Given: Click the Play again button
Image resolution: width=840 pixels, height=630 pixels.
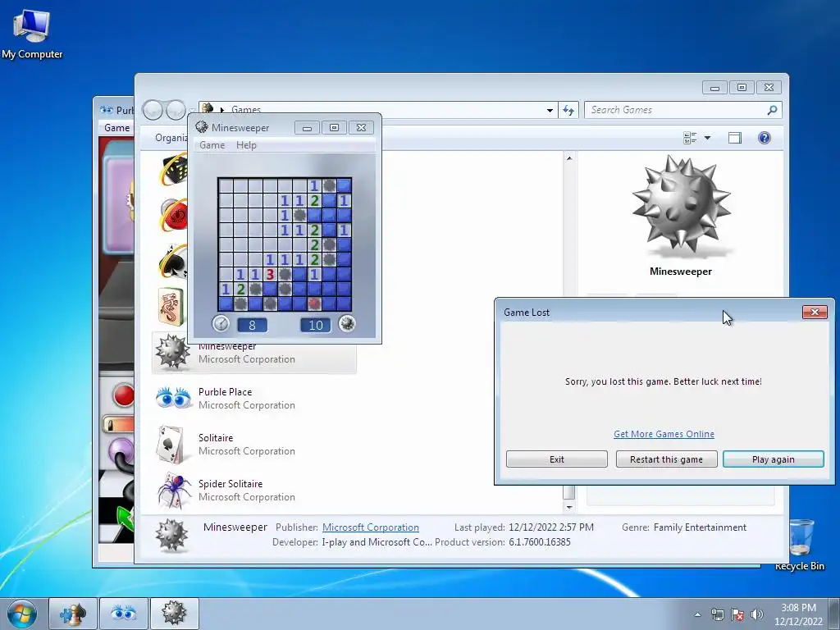Looking at the screenshot, I should coord(773,459).
